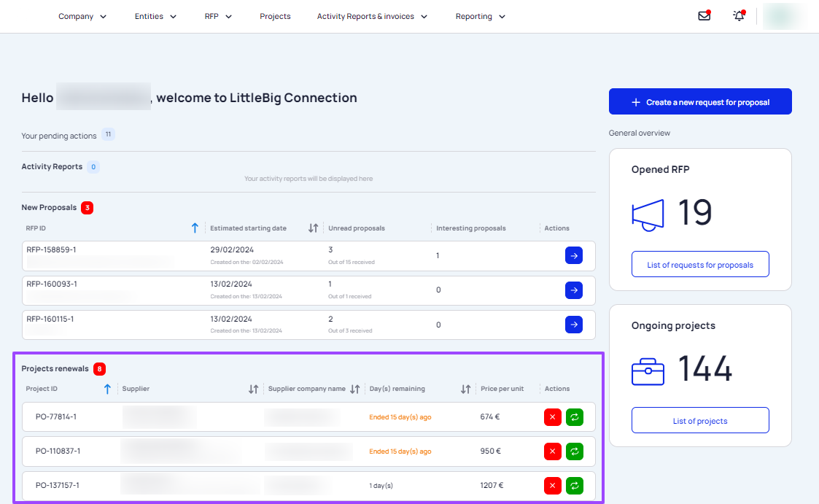This screenshot has width=819, height=504.
Task: Sort by Day(s) remaining arrows
Action: click(465, 389)
